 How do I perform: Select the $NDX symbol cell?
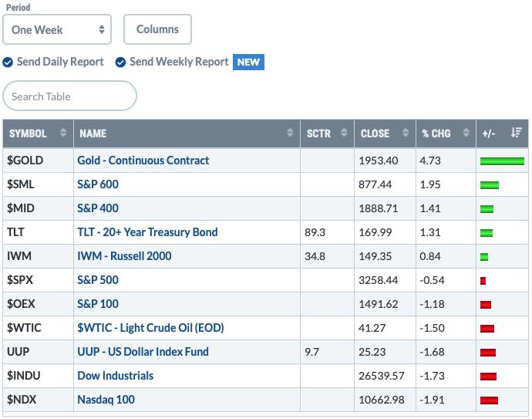38,399
